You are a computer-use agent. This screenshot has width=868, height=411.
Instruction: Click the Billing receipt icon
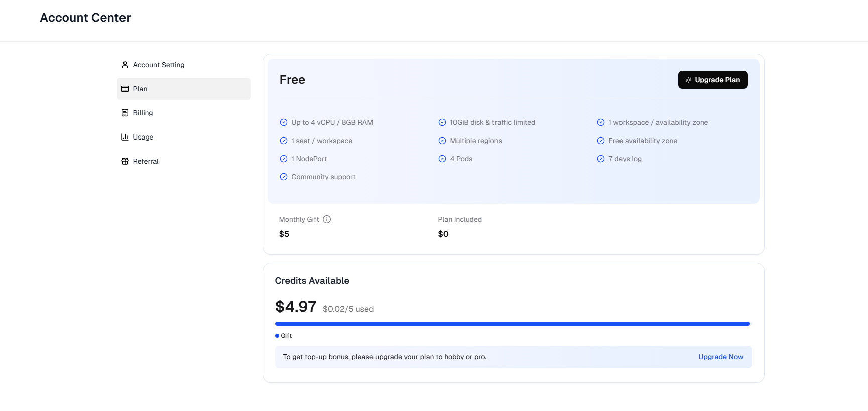[x=125, y=113]
